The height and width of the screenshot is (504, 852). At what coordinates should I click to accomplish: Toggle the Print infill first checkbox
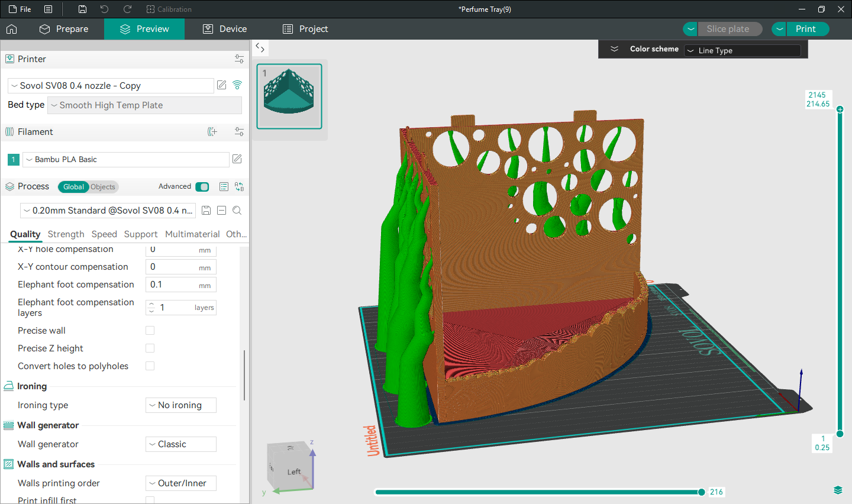click(150, 500)
